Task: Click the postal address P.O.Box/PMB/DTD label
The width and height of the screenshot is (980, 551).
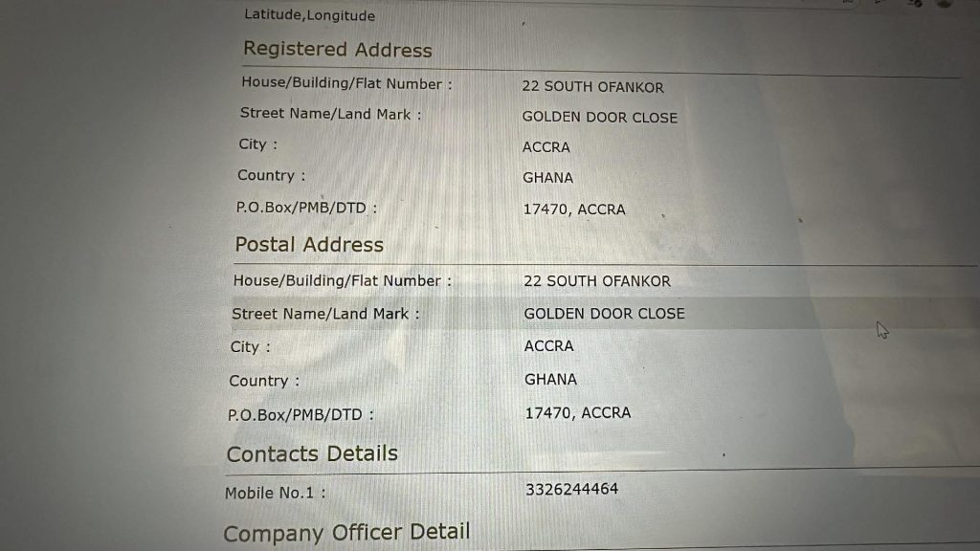Action: point(301,415)
